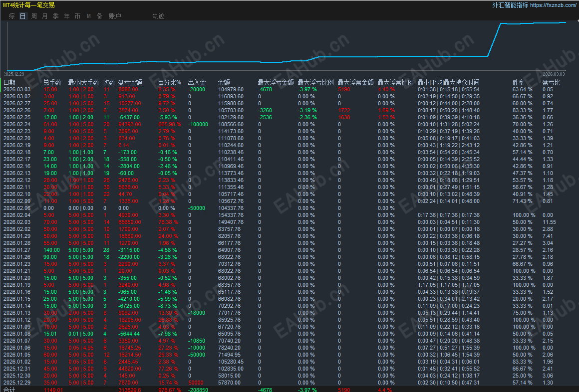Click the 最小|平均|最大持仓时间 header
The image size is (579, 392).
point(448,82)
